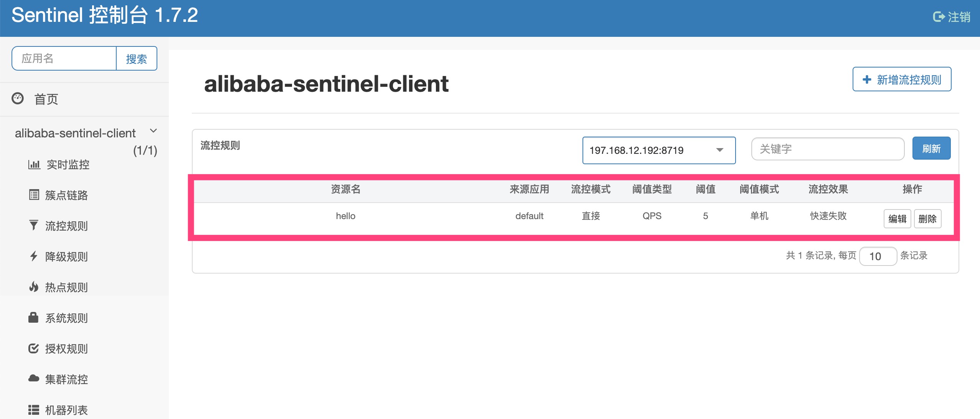This screenshot has width=980, height=419.
Task: Open 降级规则 menu entry
Action: pyautogui.click(x=66, y=257)
